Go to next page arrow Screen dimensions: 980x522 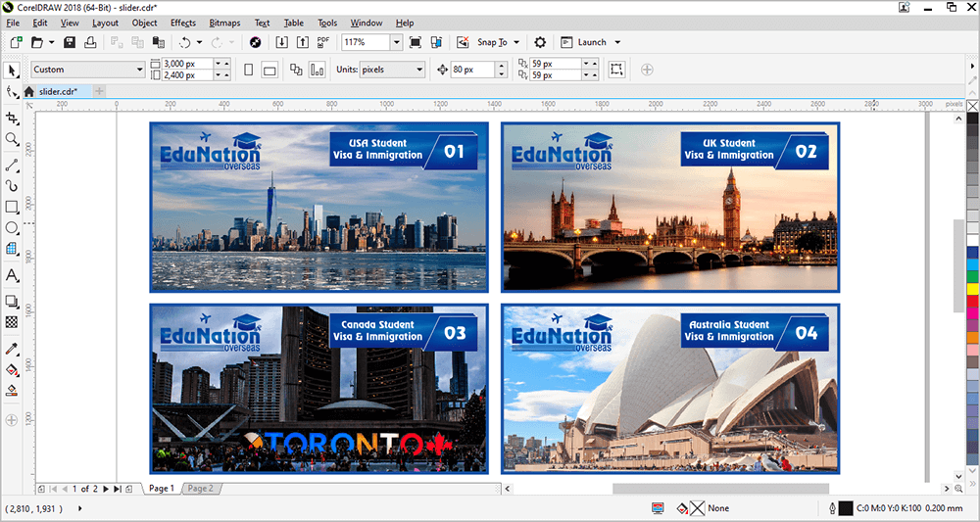106,489
